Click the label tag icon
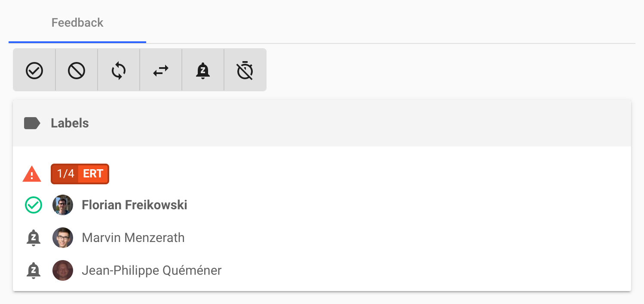 pos(32,124)
